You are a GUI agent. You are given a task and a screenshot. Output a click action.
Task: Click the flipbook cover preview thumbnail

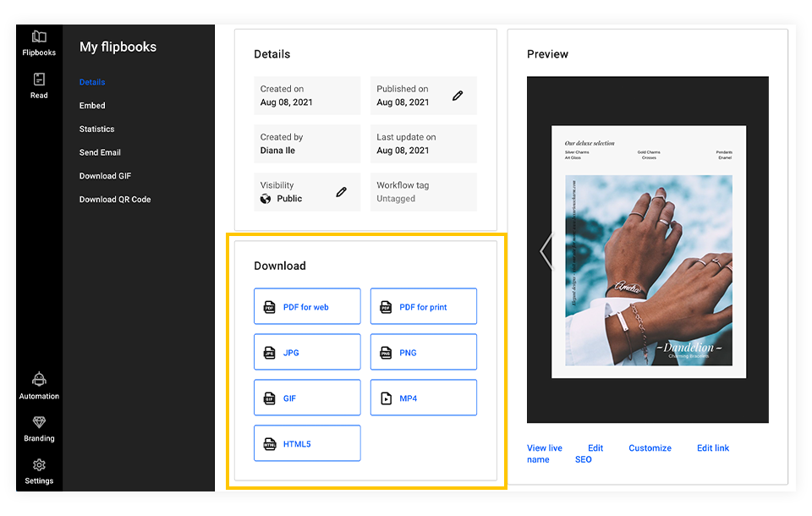[x=648, y=251]
